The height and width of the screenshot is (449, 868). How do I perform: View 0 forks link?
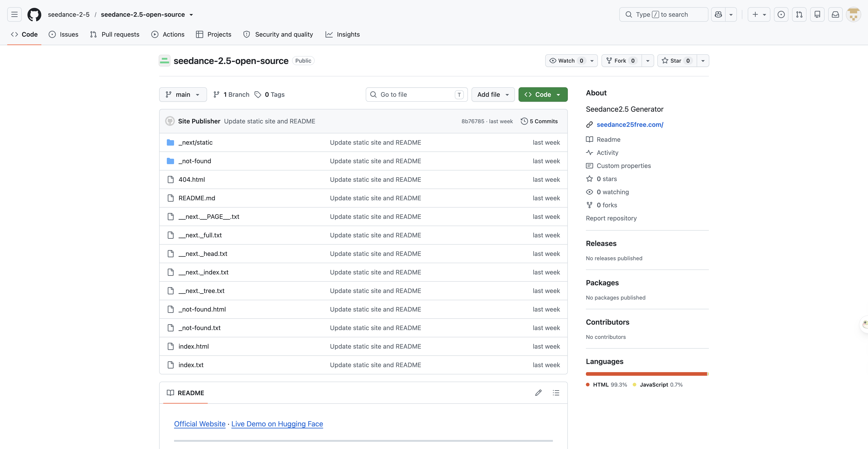[x=601, y=205]
